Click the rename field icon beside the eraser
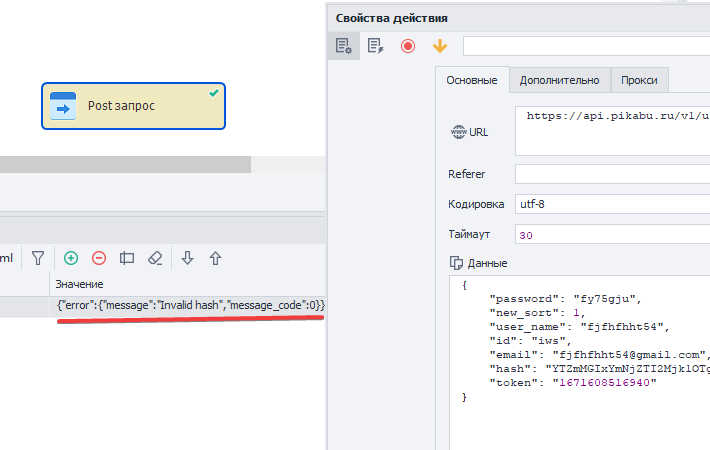 (x=127, y=258)
